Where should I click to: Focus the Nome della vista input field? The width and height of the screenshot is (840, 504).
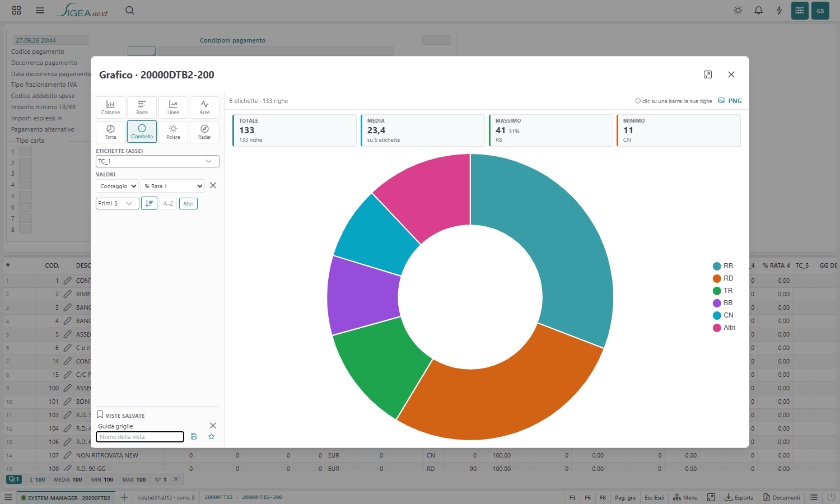click(140, 437)
